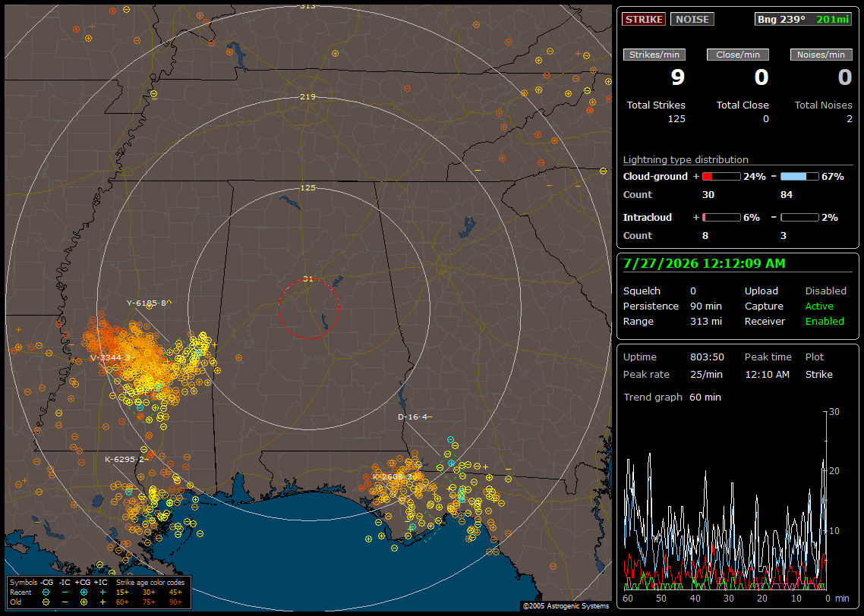864x616 pixels.
Task: Click the K-2608-3 storm cell label
Action: point(393,476)
